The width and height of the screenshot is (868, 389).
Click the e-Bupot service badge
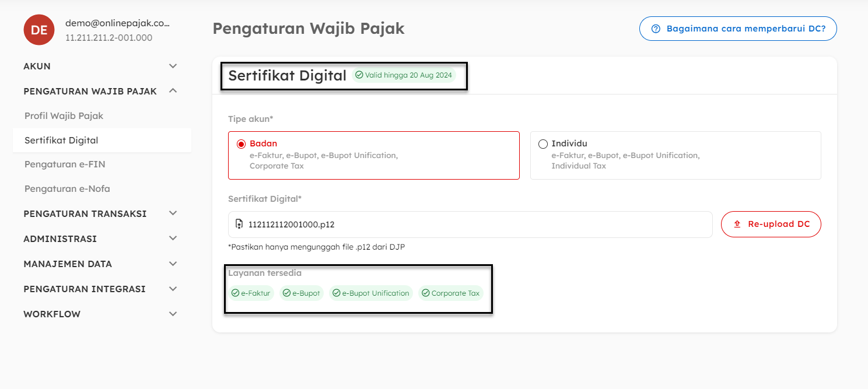coord(302,293)
